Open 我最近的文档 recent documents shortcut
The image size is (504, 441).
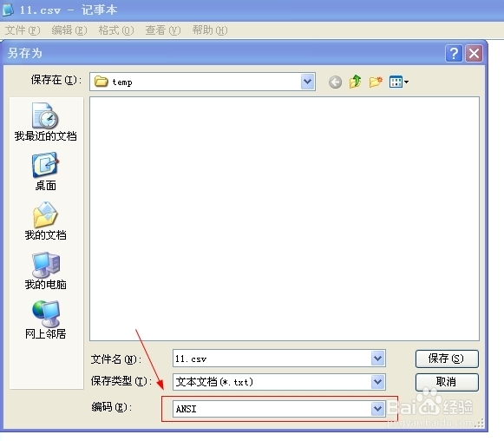coord(45,122)
